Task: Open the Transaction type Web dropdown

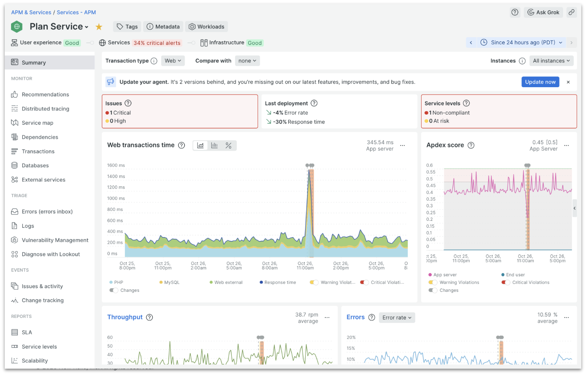Action: (x=173, y=61)
